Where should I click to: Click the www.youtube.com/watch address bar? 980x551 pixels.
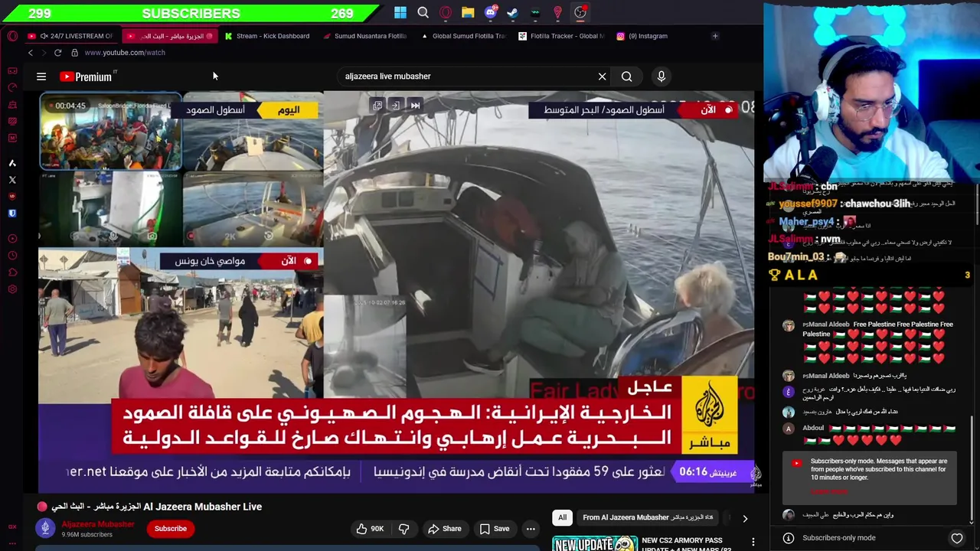pos(125,53)
